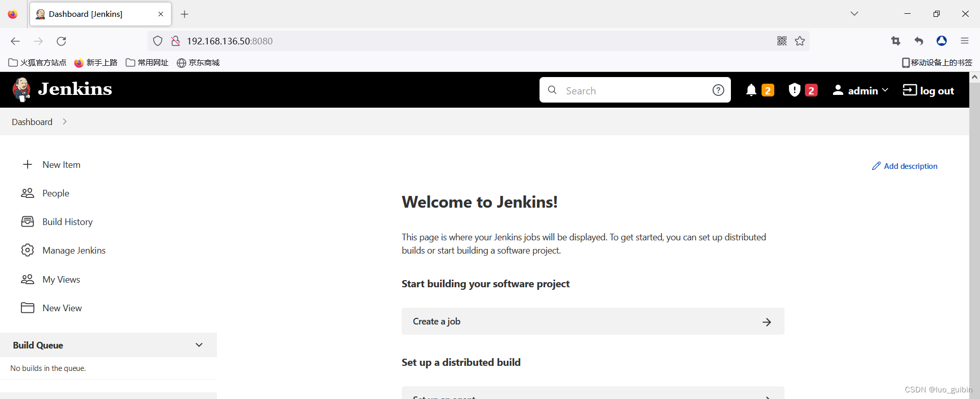Click the Manage Jenkins gear icon

tap(28, 250)
